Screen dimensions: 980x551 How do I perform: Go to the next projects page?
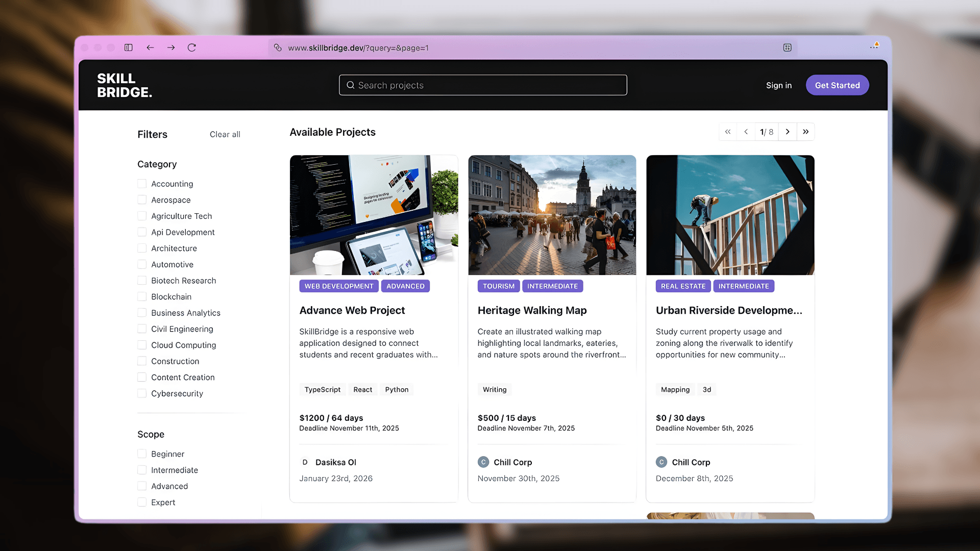pos(788,132)
